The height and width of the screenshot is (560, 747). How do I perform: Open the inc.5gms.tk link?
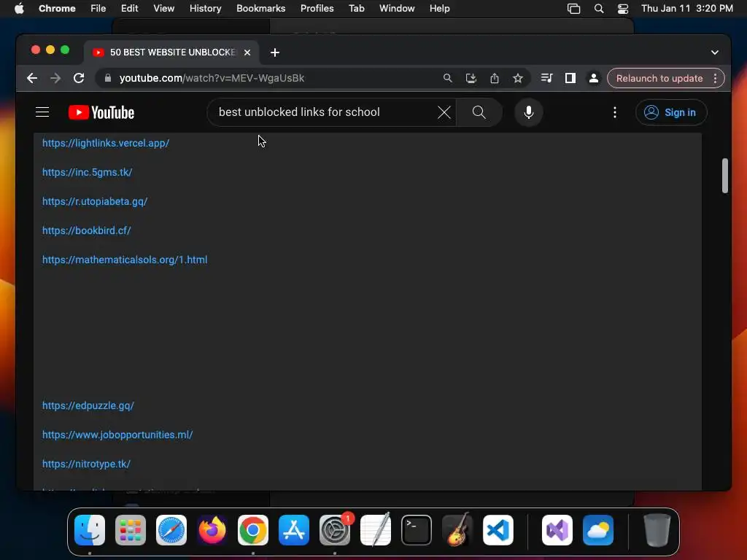point(88,172)
